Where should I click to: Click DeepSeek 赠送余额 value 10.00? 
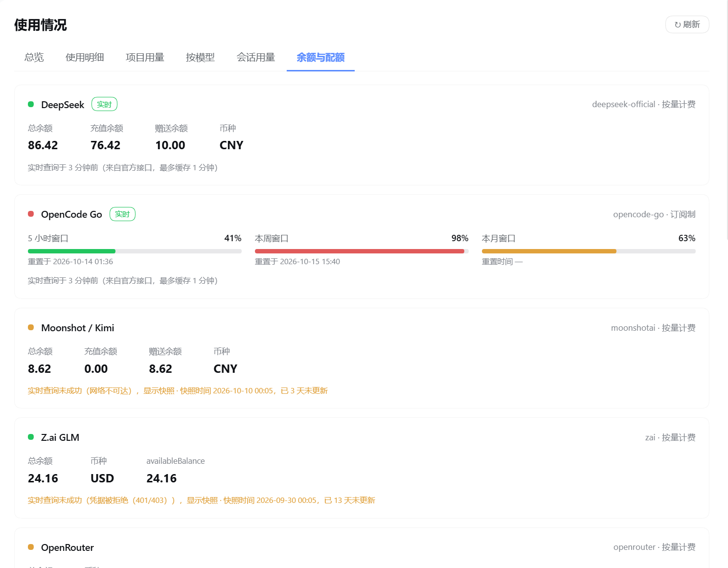(x=170, y=145)
